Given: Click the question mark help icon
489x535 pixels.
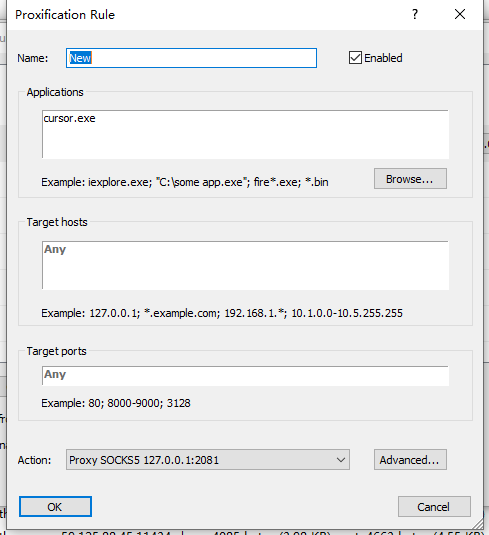Looking at the screenshot, I should [415, 14].
